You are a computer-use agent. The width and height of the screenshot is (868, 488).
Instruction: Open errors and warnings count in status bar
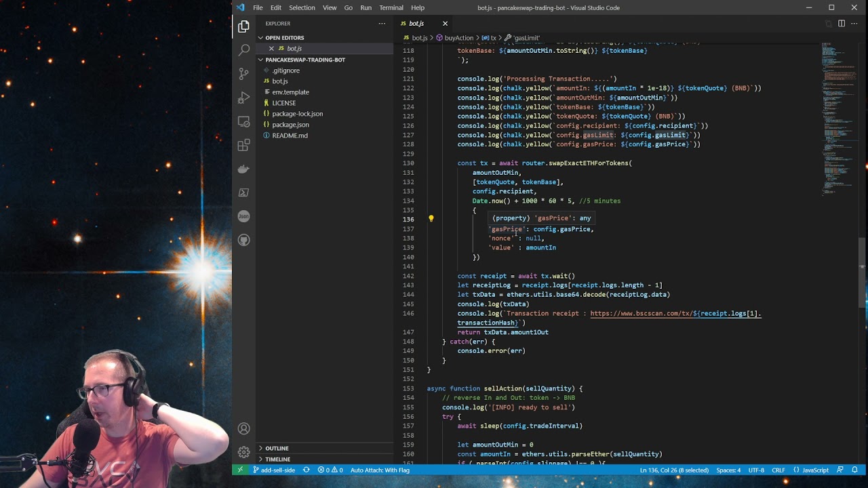point(330,470)
